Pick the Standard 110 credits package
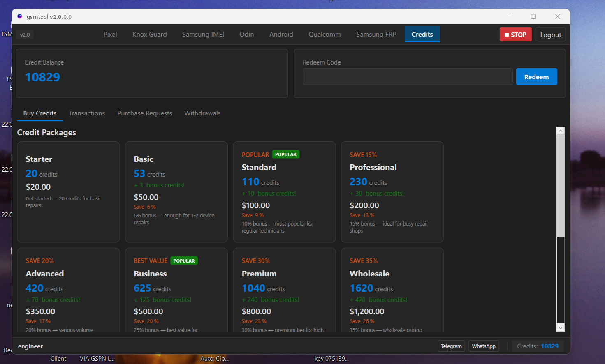The height and width of the screenshot is (364, 605). click(285, 192)
